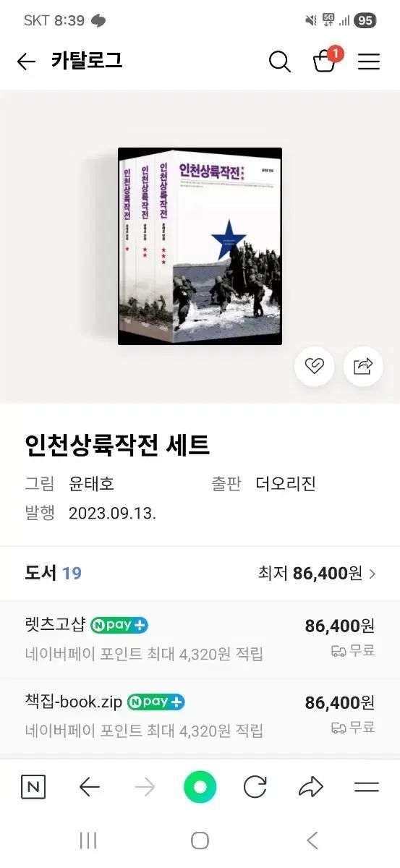Select the 책집-book.zip seller offer
This screenshot has height=868, width=400.
[x=200, y=715]
